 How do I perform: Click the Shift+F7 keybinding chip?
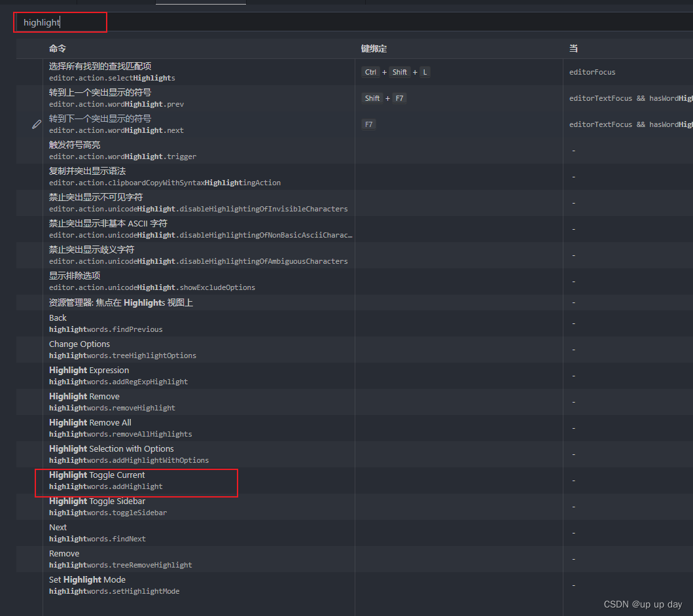point(383,98)
